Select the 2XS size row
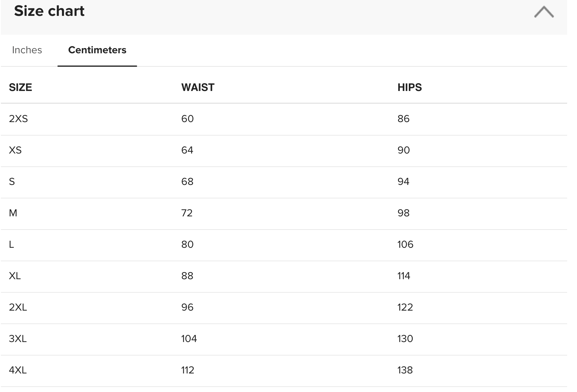577x392 pixels. pos(284,119)
